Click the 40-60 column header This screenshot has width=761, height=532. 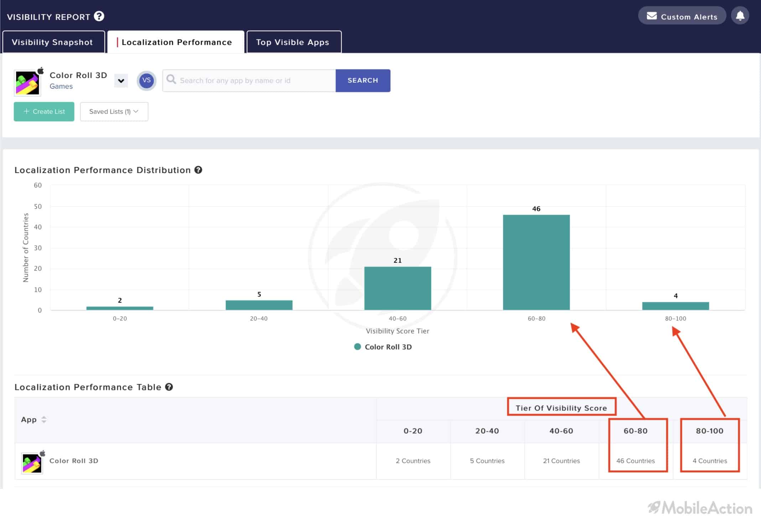click(561, 431)
